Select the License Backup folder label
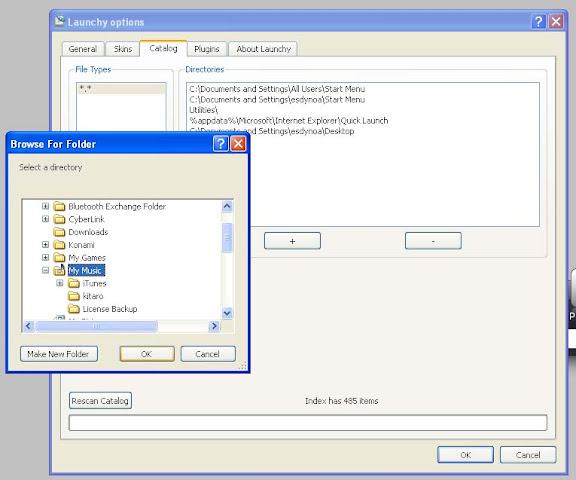This screenshot has height=480, width=576. click(110, 309)
